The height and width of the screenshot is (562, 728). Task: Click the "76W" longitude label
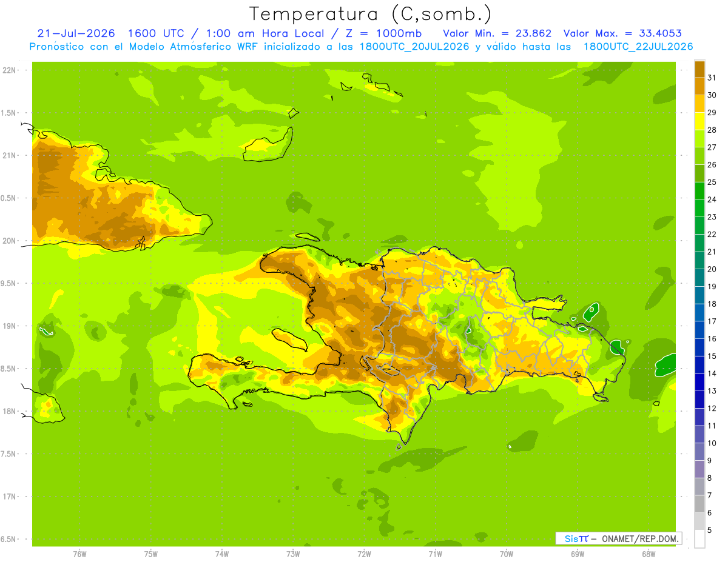coord(79,554)
